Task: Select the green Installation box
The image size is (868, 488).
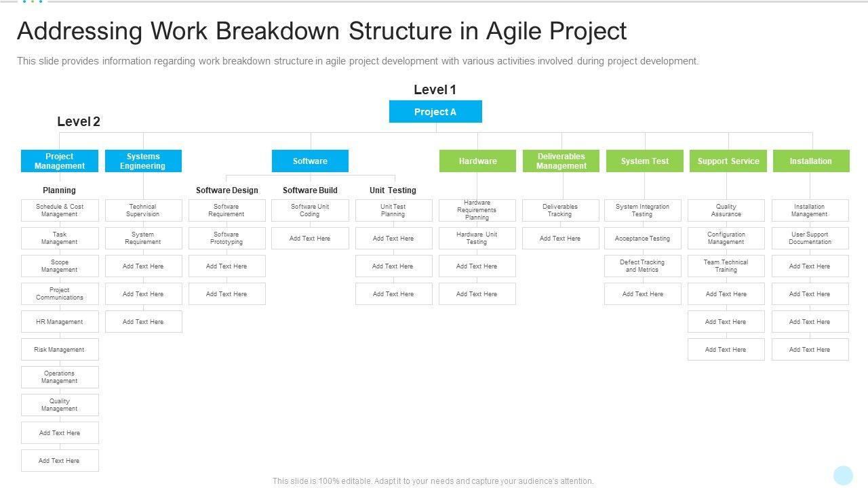Action: pos(810,161)
